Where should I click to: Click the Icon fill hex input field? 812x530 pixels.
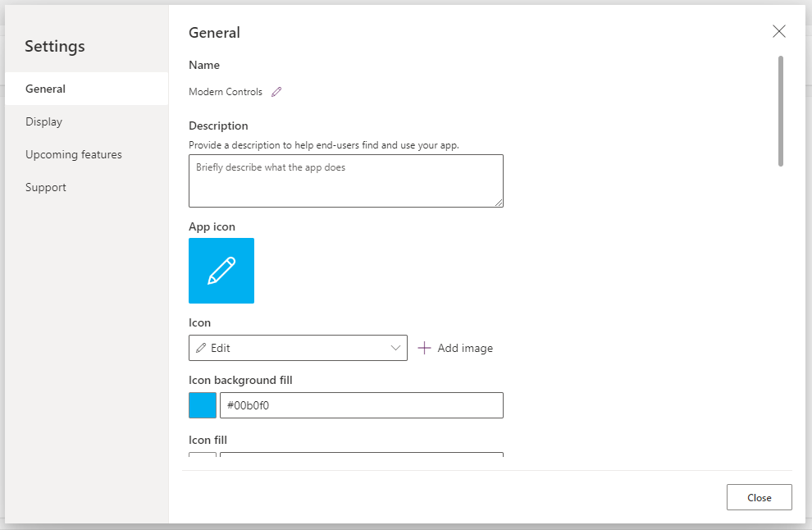tap(362, 455)
